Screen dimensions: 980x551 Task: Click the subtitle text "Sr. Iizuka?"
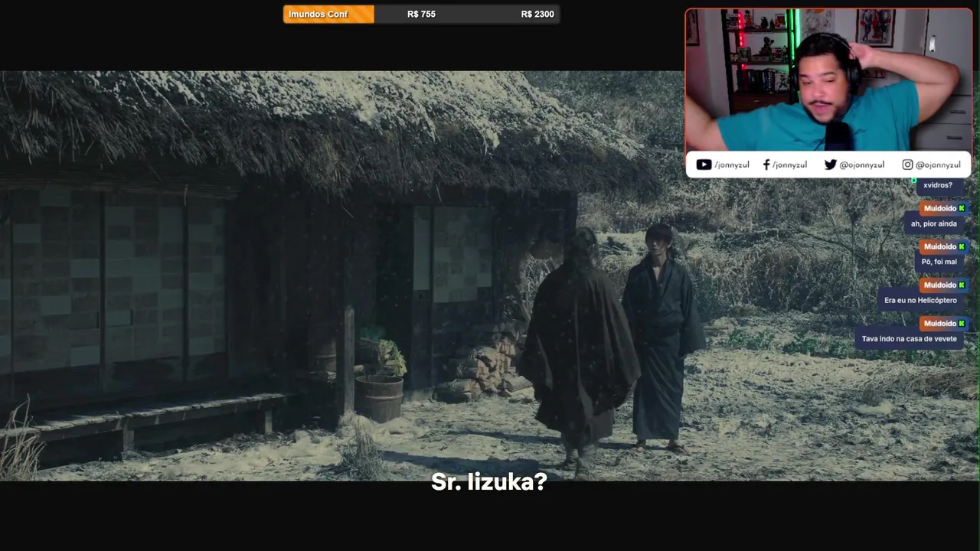(x=489, y=481)
